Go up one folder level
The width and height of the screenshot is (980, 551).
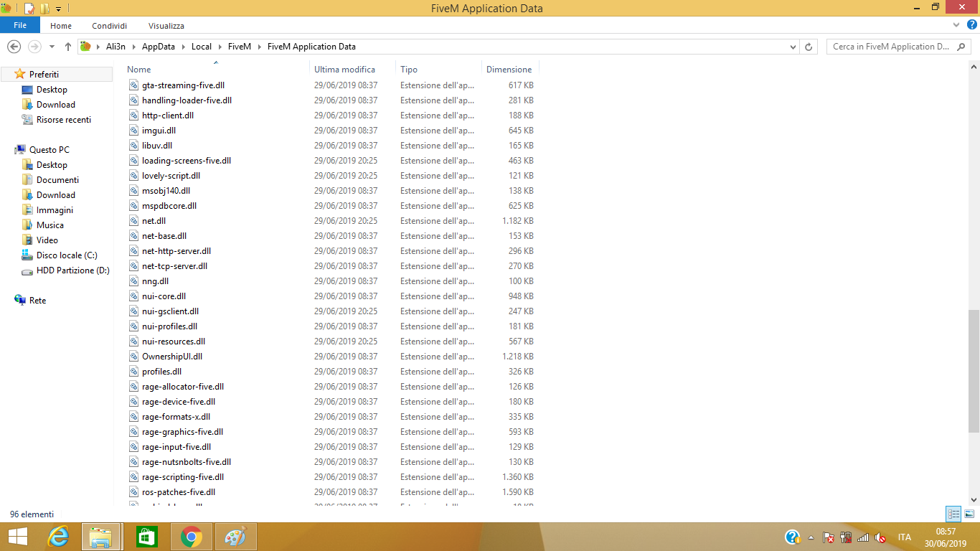point(68,47)
